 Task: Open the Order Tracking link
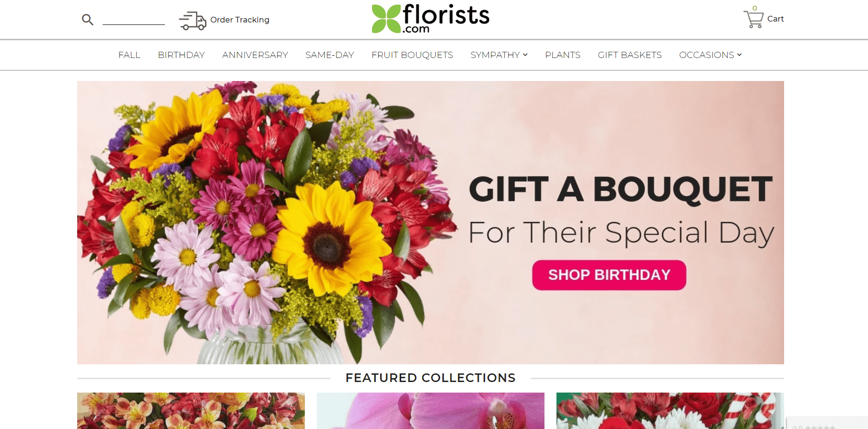pos(240,20)
